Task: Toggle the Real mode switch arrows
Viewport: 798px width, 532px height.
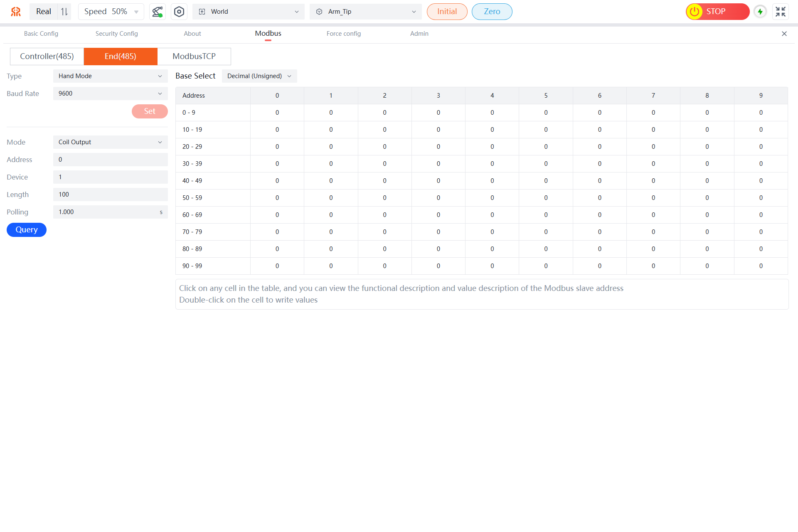Action: pos(64,12)
